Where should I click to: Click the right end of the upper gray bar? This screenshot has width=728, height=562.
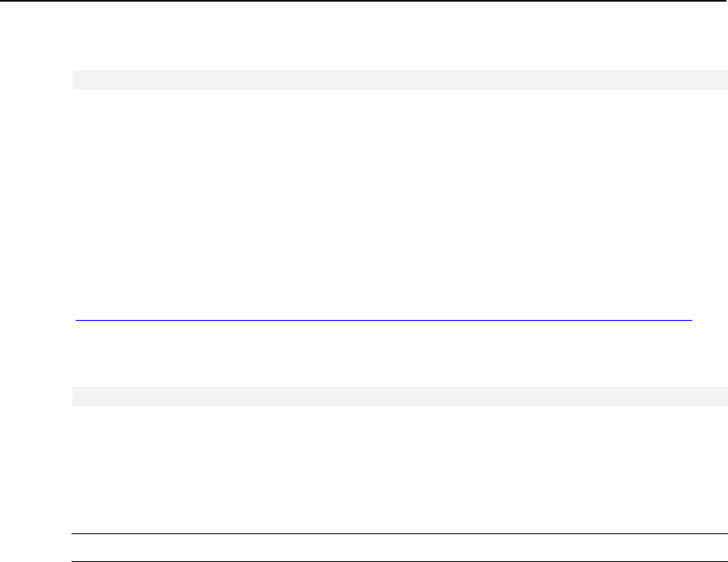tap(725, 80)
